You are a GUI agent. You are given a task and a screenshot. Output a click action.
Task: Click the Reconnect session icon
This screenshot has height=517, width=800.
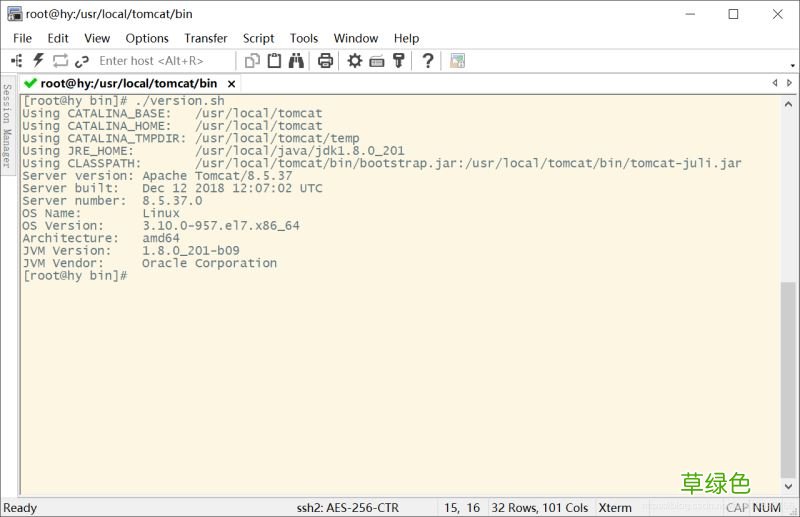[60, 61]
